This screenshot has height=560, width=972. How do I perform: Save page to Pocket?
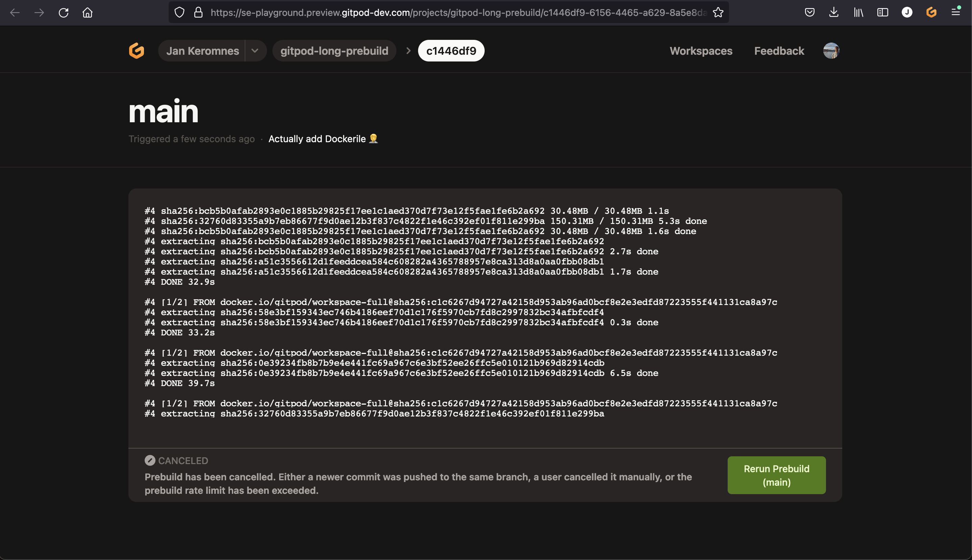click(x=810, y=13)
